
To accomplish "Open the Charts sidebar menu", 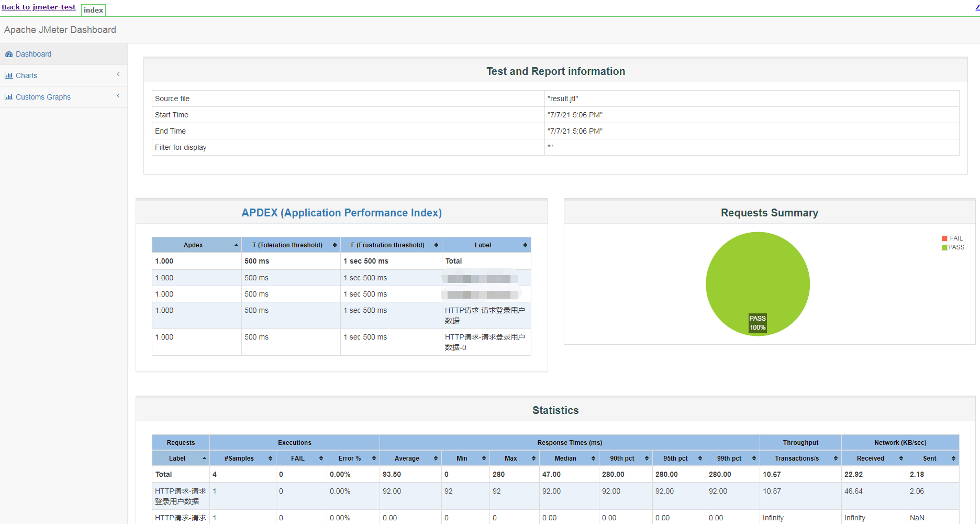I will (63, 75).
